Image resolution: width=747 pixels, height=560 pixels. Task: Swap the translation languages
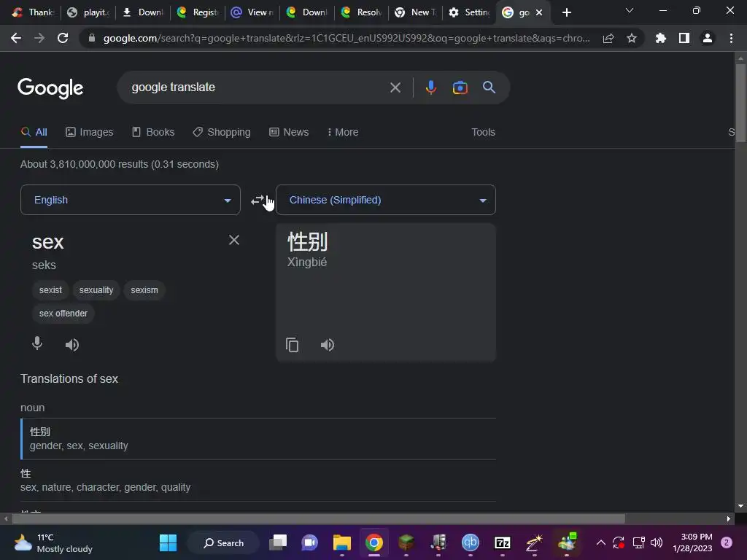pyautogui.click(x=258, y=200)
